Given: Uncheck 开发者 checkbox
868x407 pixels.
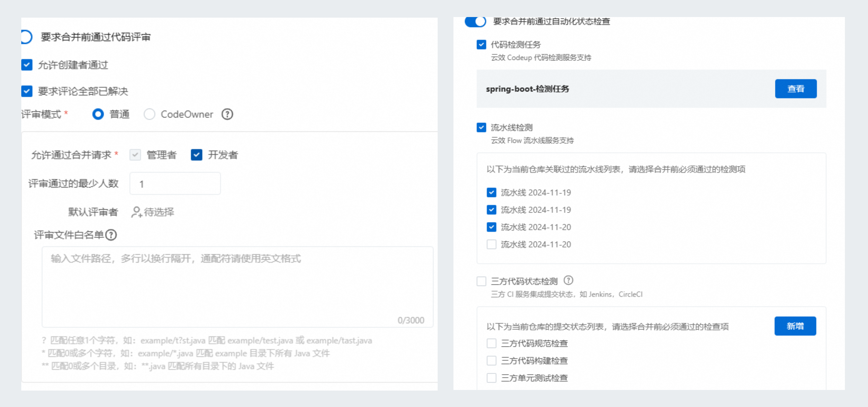Looking at the screenshot, I should 196,155.
